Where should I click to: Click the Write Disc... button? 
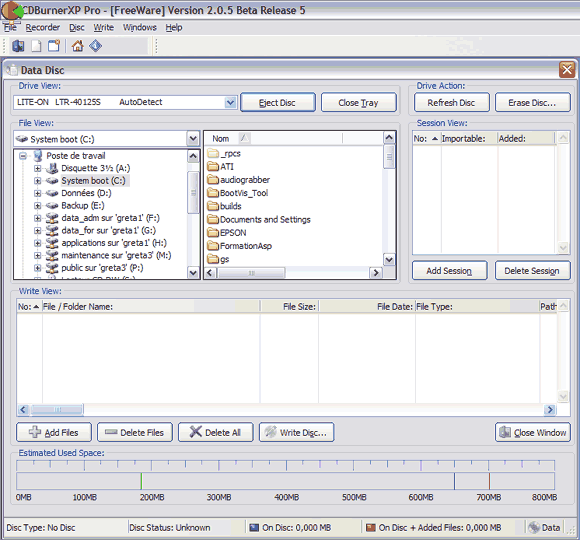(296, 432)
